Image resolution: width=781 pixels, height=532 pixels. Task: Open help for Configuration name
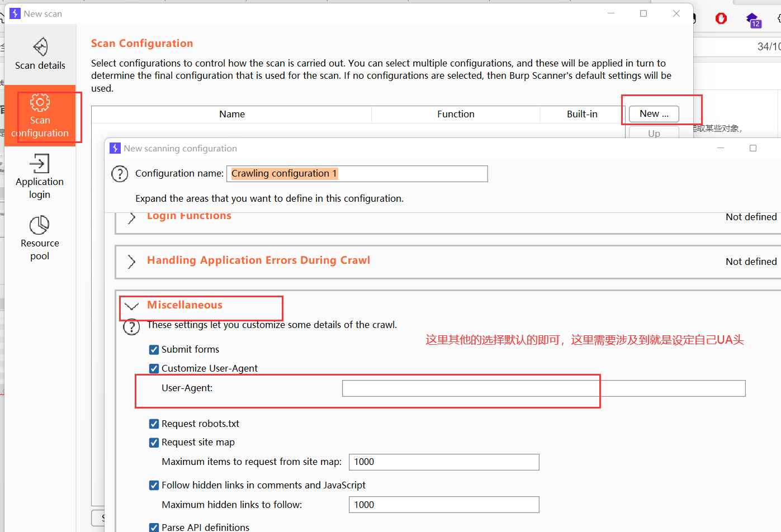pyautogui.click(x=120, y=174)
